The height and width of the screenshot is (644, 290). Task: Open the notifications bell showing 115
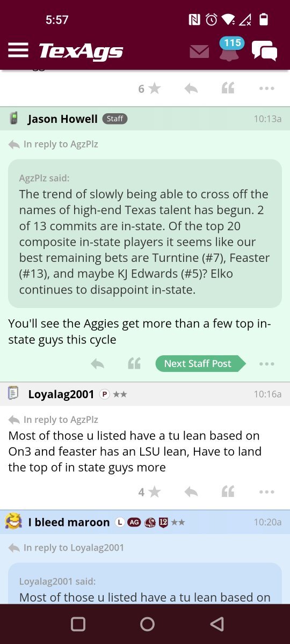pos(229,49)
